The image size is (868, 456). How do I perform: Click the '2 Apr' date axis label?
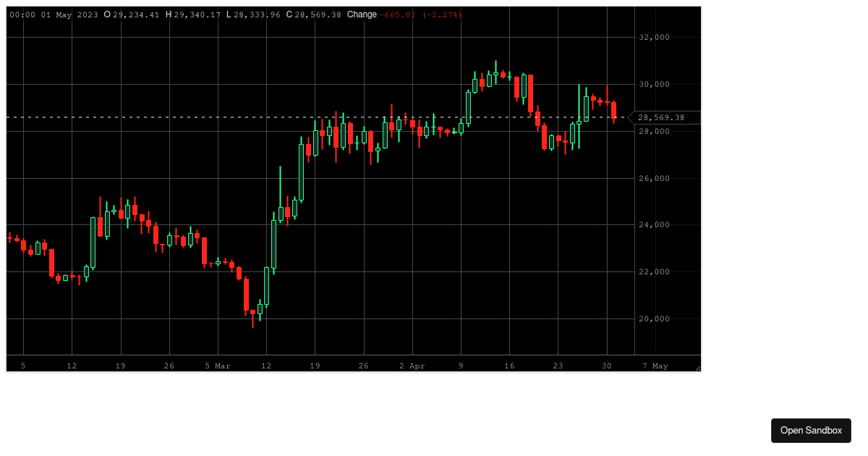412,366
